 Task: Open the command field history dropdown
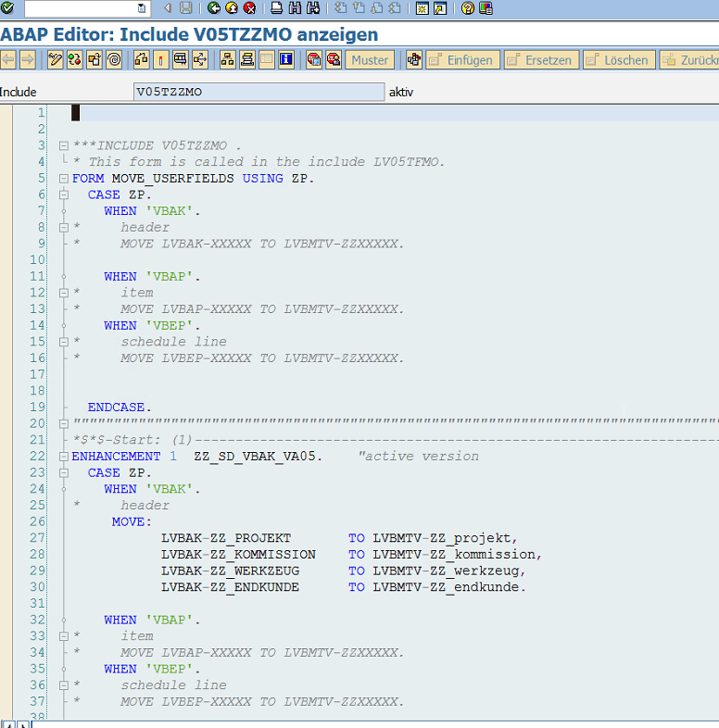click(142, 8)
